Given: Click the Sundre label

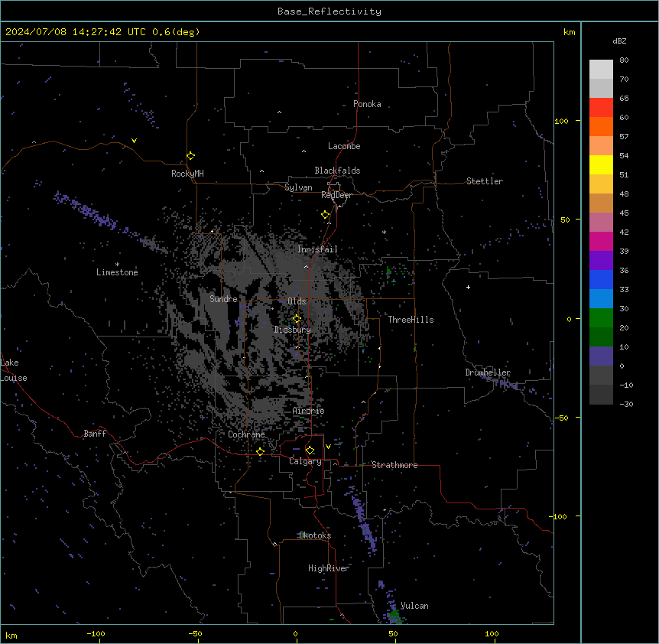Looking at the screenshot, I should click(223, 299).
